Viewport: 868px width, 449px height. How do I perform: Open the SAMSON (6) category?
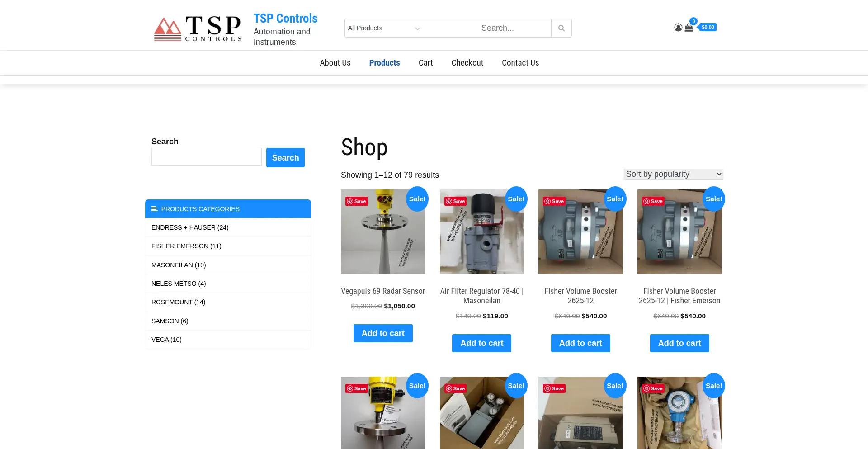coord(170,321)
